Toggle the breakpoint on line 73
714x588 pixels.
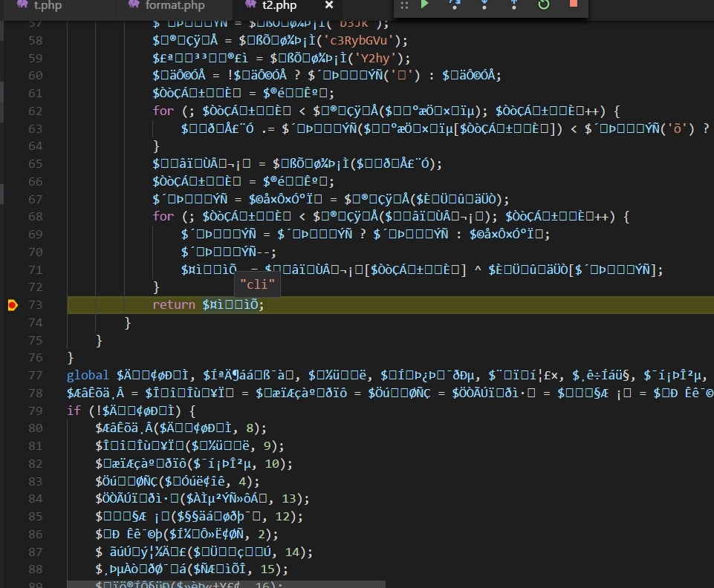click(x=13, y=305)
